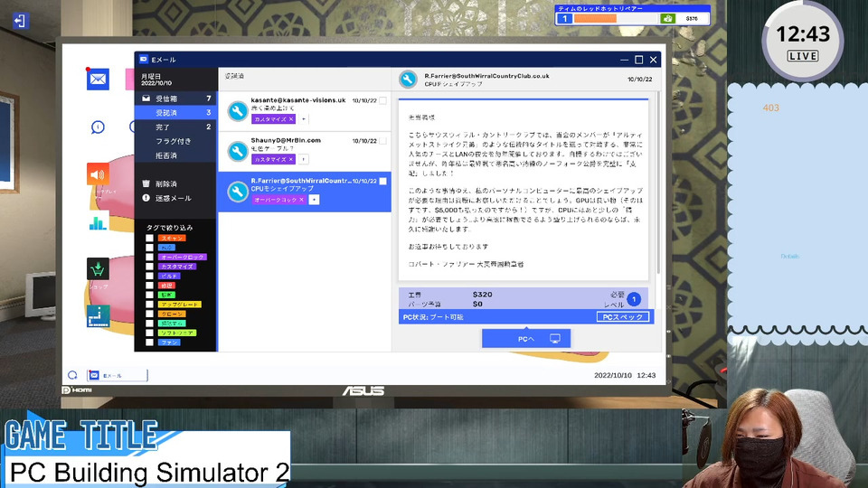Click the trash can icon beside 削除済

[x=146, y=183]
